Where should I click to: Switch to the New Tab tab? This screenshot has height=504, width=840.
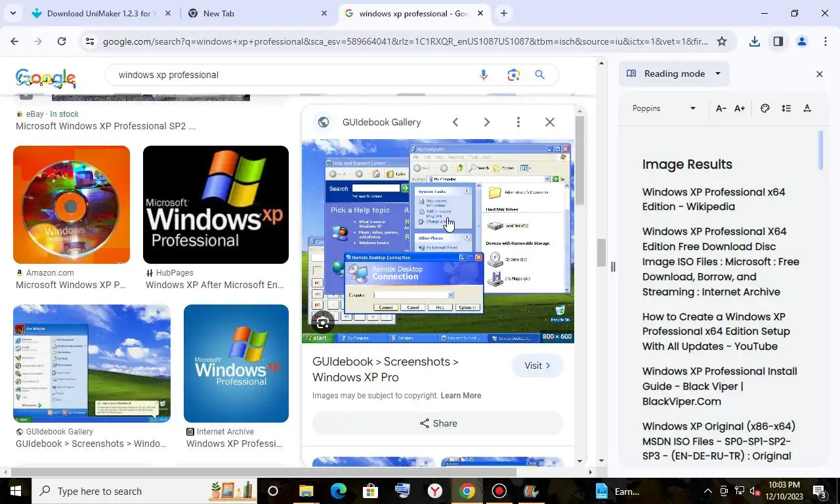click(x=258, y=13)
